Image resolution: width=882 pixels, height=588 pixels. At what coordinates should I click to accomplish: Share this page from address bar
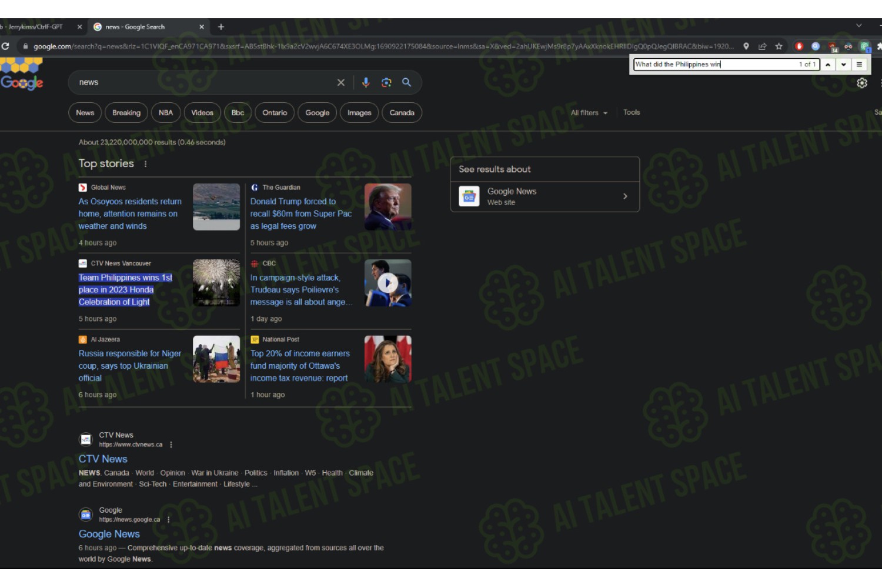pyautogui.click(x=763, y=46)
